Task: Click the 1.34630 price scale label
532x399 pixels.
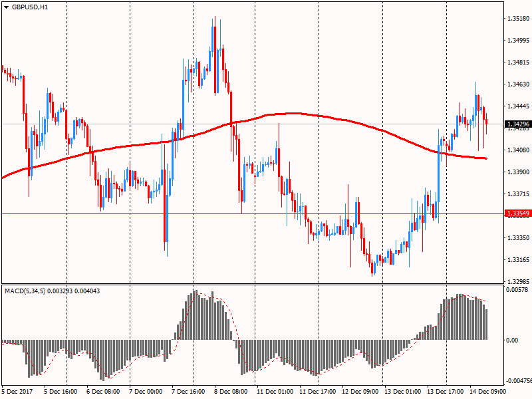Action: [518, 84]
